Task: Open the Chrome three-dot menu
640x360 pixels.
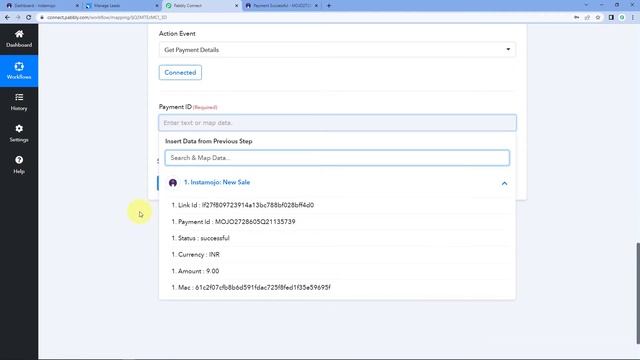Action: coord(633,18)
